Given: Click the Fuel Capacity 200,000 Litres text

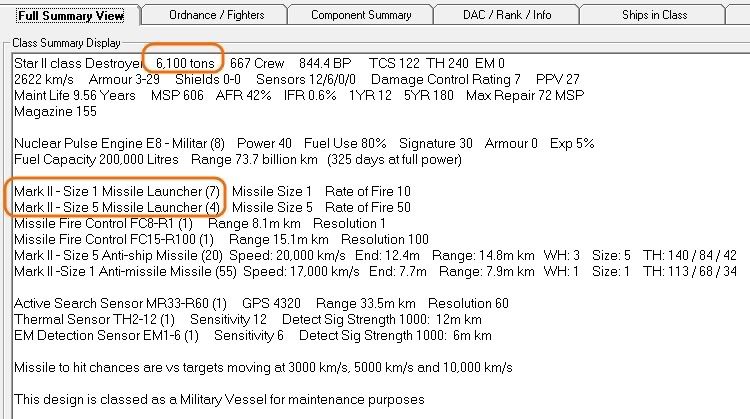Looking at the screenshot, I should (96, 159).
